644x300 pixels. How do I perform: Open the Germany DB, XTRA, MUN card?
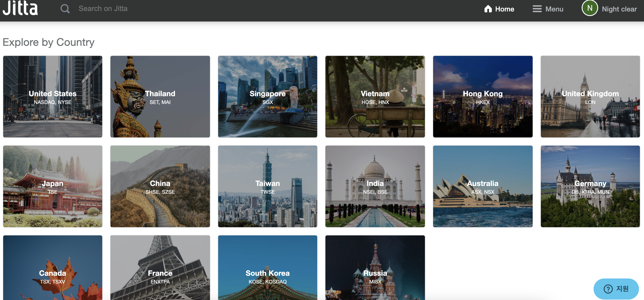click(x=590, y=186)
